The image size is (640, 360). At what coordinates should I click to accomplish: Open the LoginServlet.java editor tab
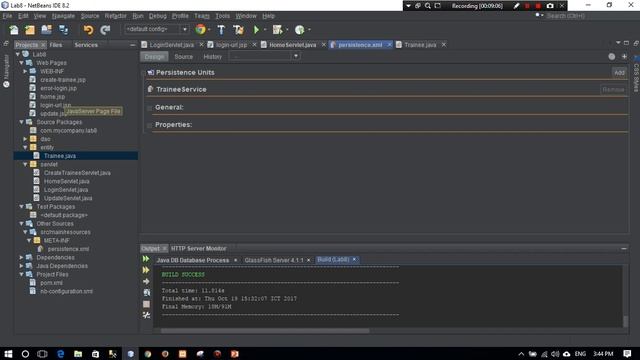[x=171, y=45]
